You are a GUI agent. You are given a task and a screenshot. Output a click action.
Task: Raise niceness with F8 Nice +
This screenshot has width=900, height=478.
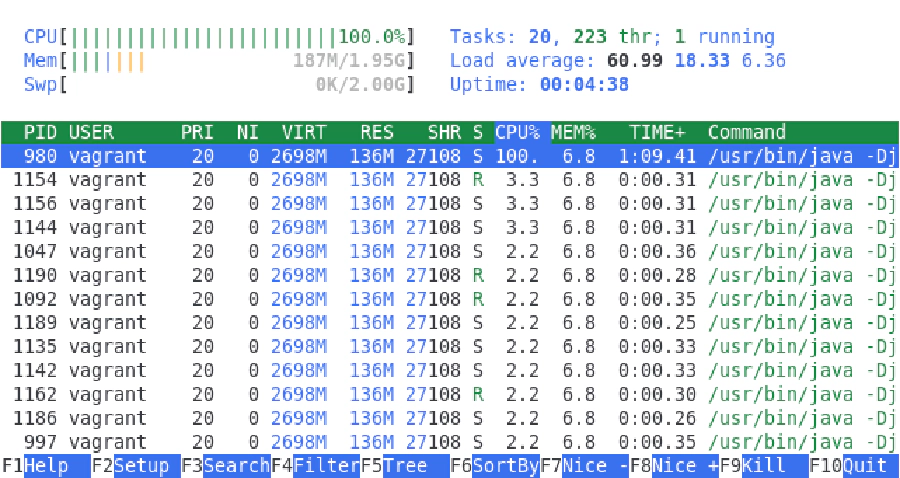(674, 465)
